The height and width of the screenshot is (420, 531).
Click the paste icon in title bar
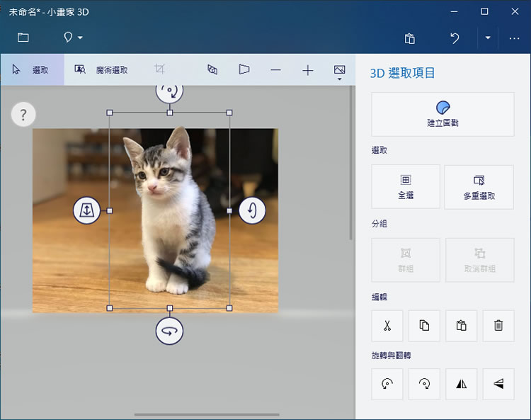(410, 38)
